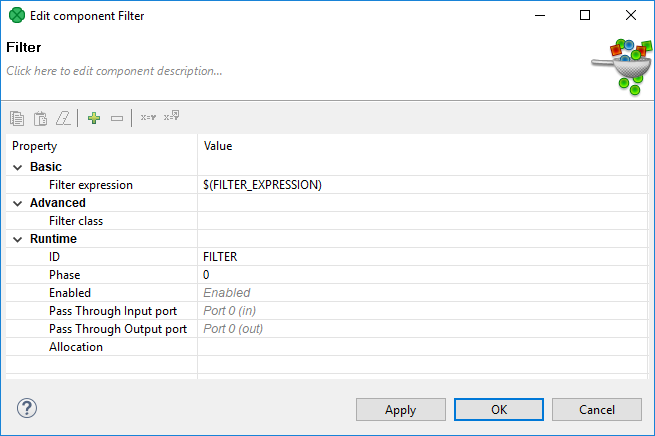Image resolution: width=655 pixels, height=436 pixels.
Task: Select the ID value FILTER
Action: pyautogui.click(x=220, y=257)
